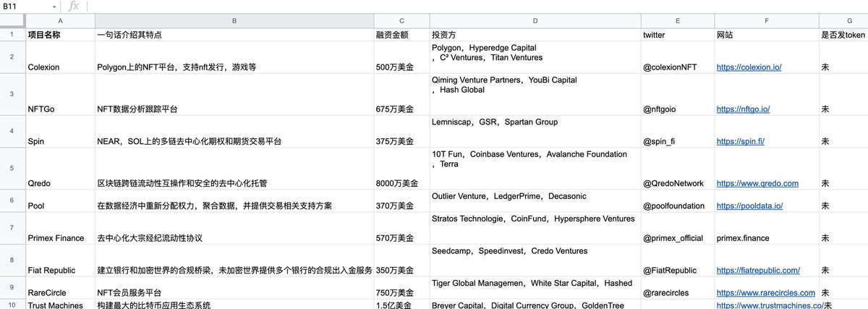This screenshot has height=309, width=868.
Task: Select column F header
Action: (766, 21)
